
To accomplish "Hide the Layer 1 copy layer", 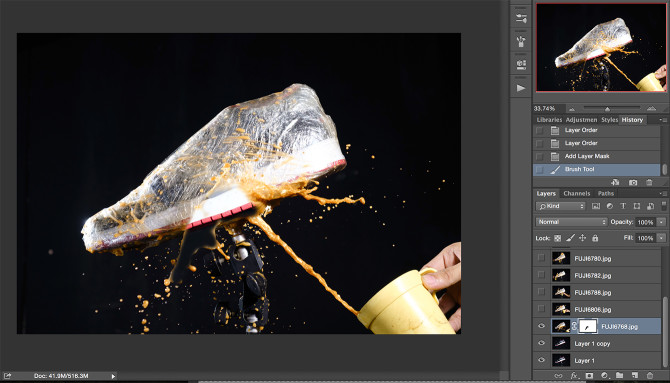I will (541, 343).
